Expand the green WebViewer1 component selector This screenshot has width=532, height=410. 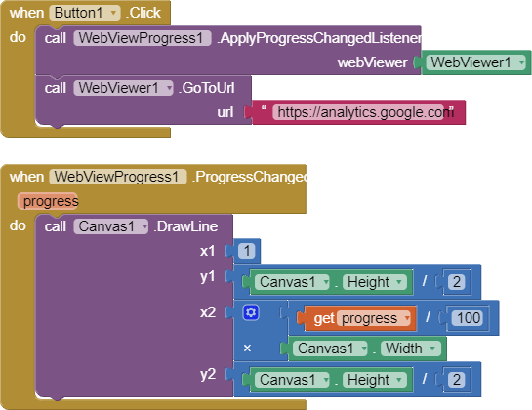pyautogui.click(x=476, y=62)
